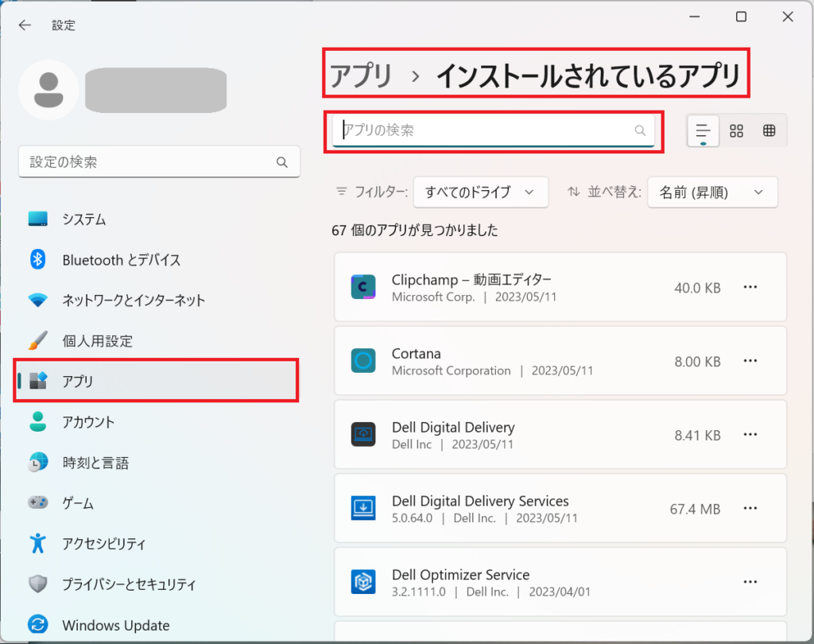814x644 pixels.
Task: Open ネットワークとインターネット settings
Action: (x=158, y=300)
